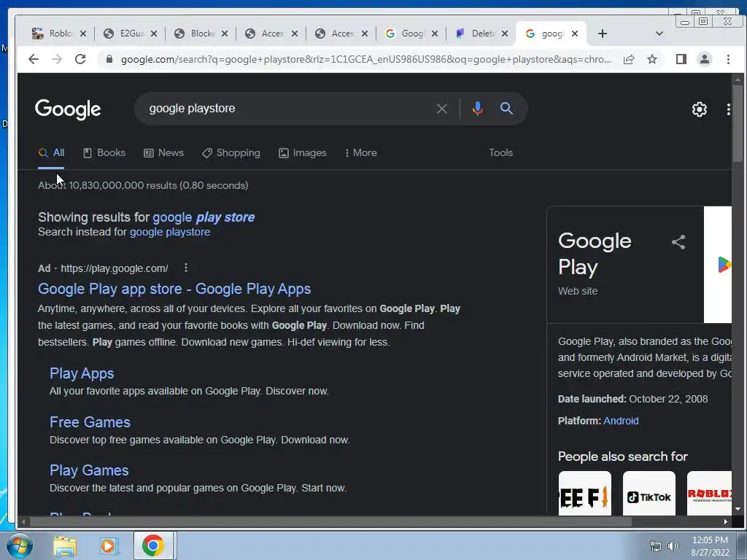The image size is (747, 560).
Task: Clear the search box text
Action: [441, 109]
